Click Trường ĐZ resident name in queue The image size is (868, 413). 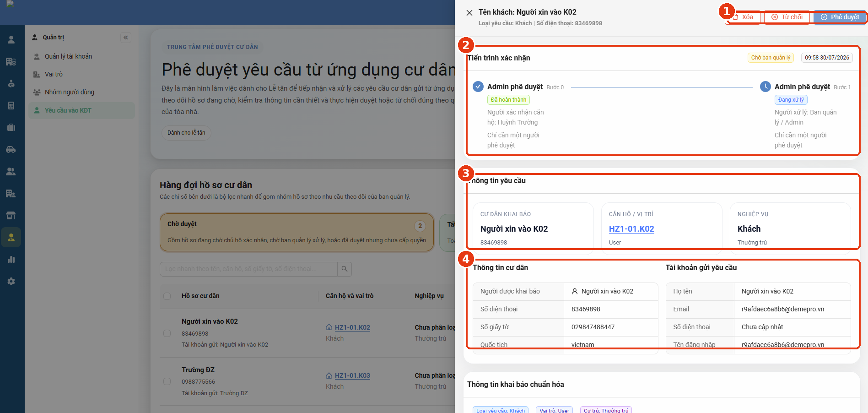198,370
